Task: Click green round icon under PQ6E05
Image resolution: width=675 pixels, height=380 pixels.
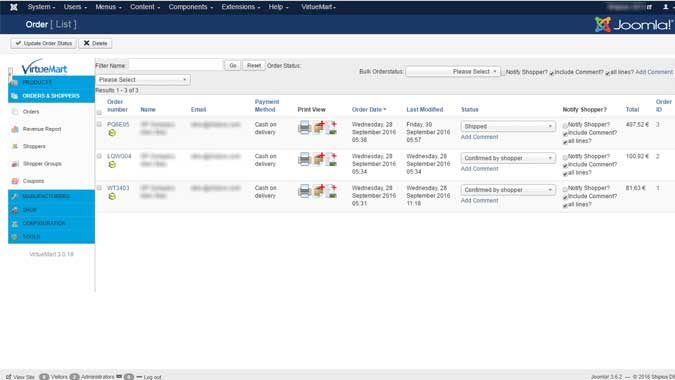Action: point(112,133)
